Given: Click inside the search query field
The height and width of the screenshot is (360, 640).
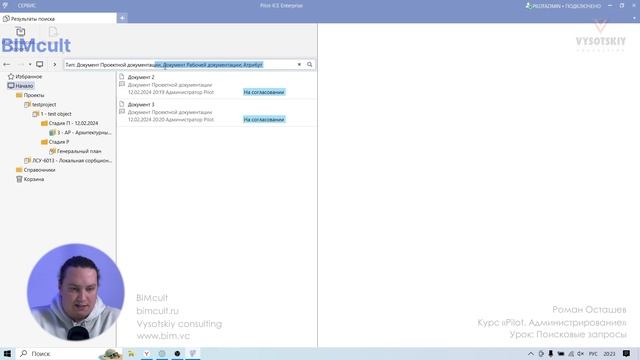Looking at the screenshot, I should (180, 64).
